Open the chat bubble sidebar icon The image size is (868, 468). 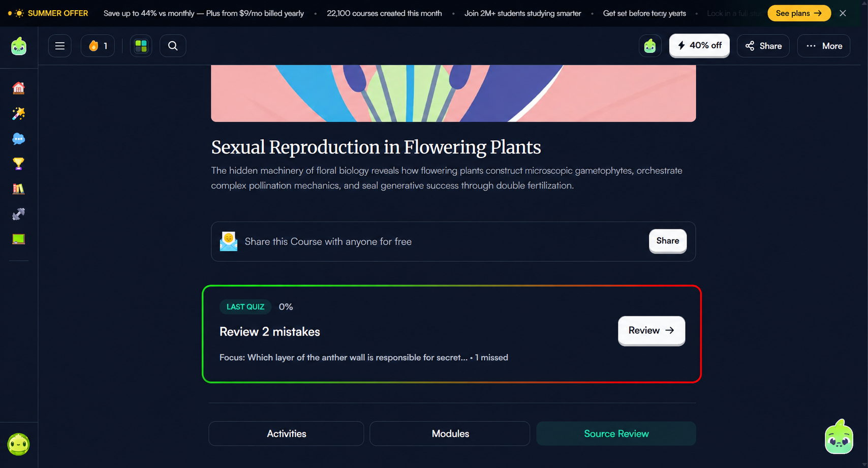tap(19, 139)
